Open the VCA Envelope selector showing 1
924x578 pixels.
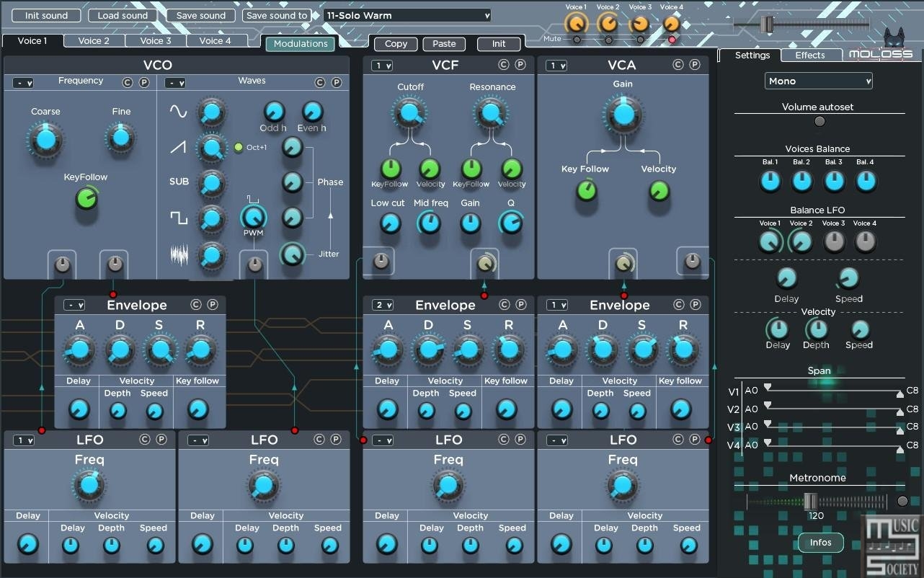(x=556, y=305)
